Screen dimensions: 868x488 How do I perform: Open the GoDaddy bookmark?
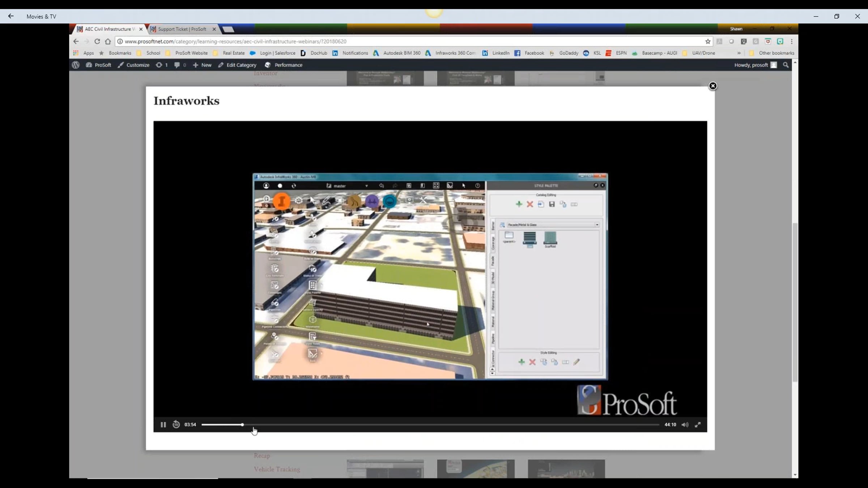click(x=564, y=53)
